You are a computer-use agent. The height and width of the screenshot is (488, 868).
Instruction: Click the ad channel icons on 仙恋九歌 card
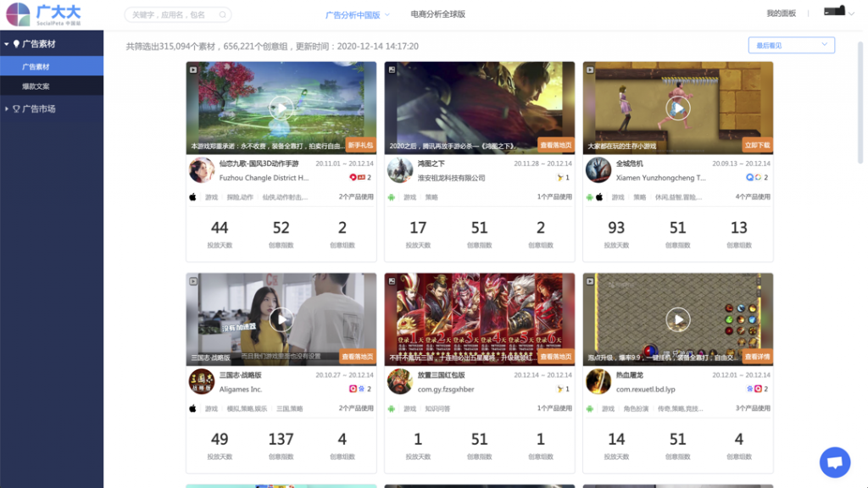coord(357,178)
